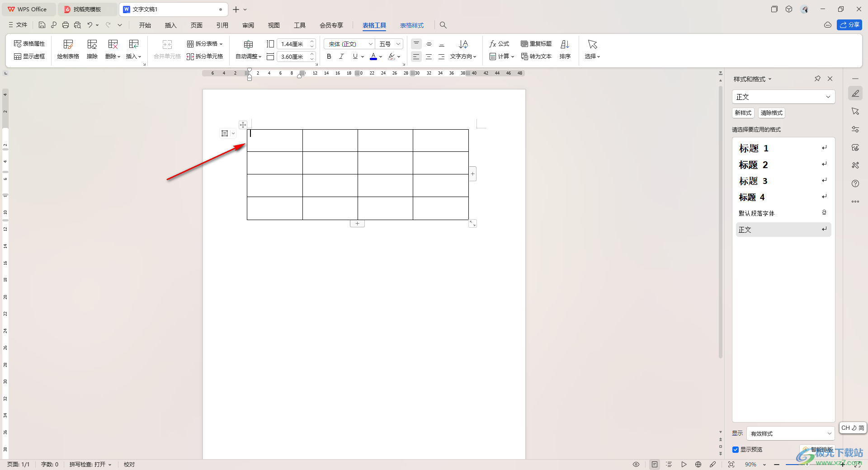Align paragraph left

coord(416,56)
